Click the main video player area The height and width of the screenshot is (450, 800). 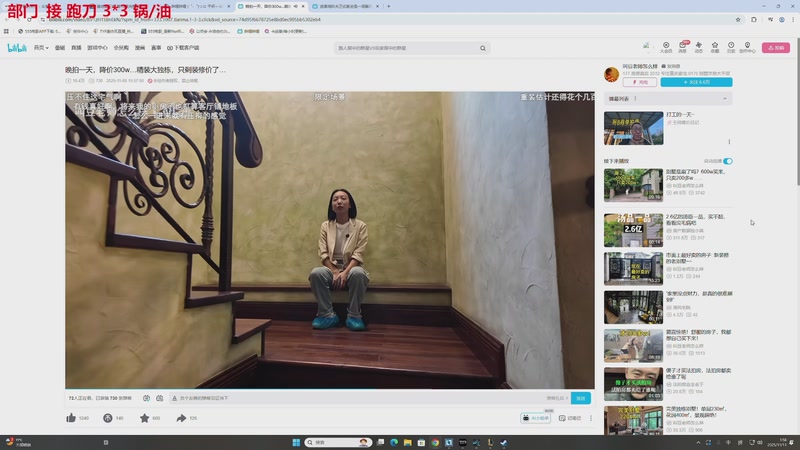[330, 240]
